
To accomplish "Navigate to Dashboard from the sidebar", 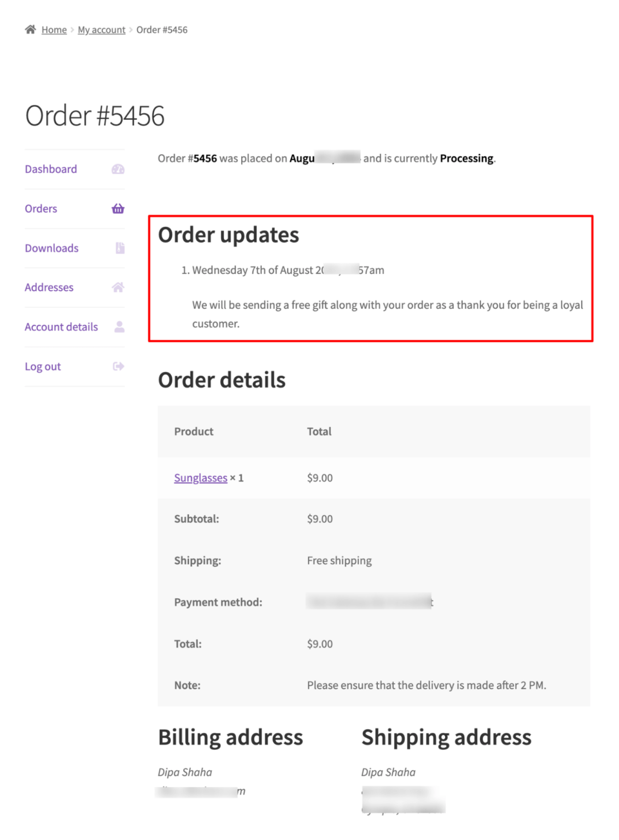I will tap(50, 169).
